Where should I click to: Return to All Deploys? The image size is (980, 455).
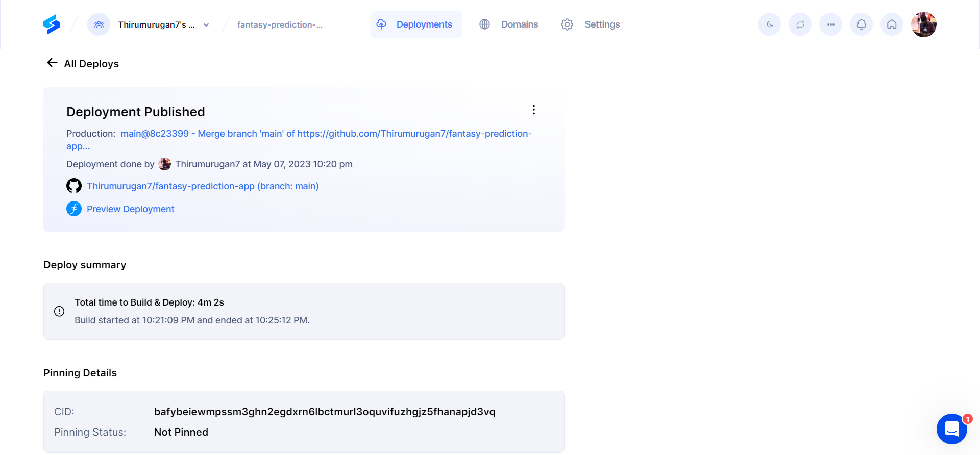91,64
